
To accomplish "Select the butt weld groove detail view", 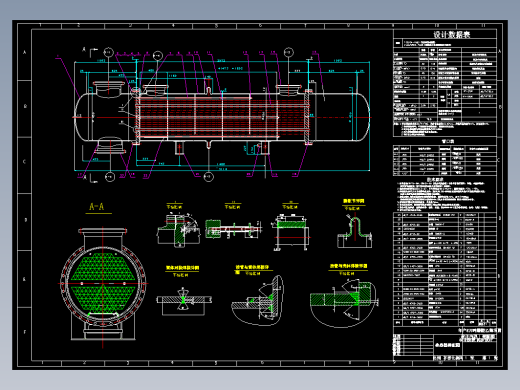I will (184, 300).
